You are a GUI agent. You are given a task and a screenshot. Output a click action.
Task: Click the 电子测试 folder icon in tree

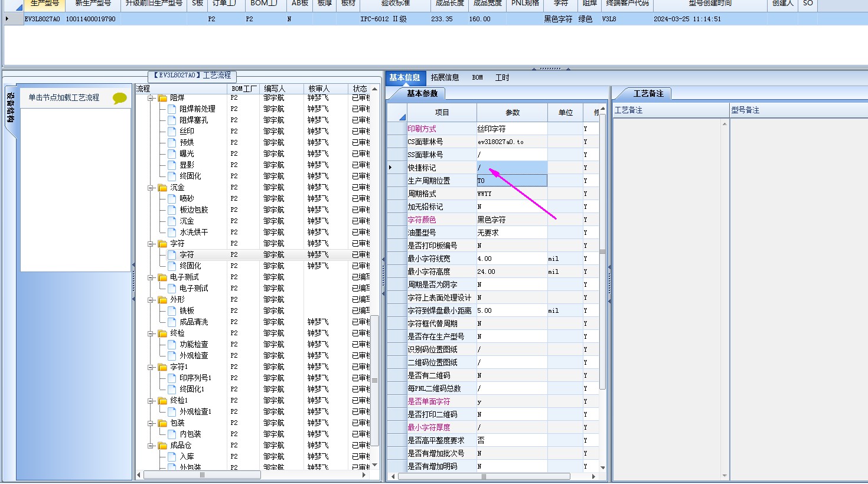[163, 277]
